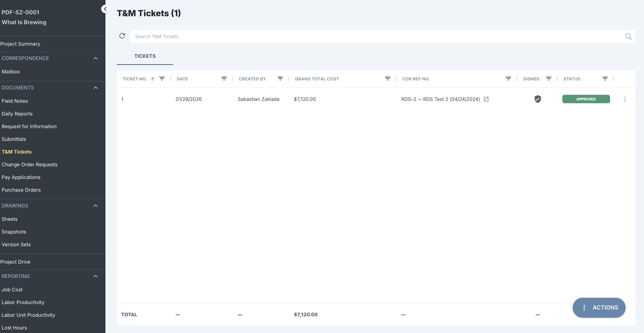Click the Created By column header
This screenshot has height=333, width=644.
tap(252, 79)
